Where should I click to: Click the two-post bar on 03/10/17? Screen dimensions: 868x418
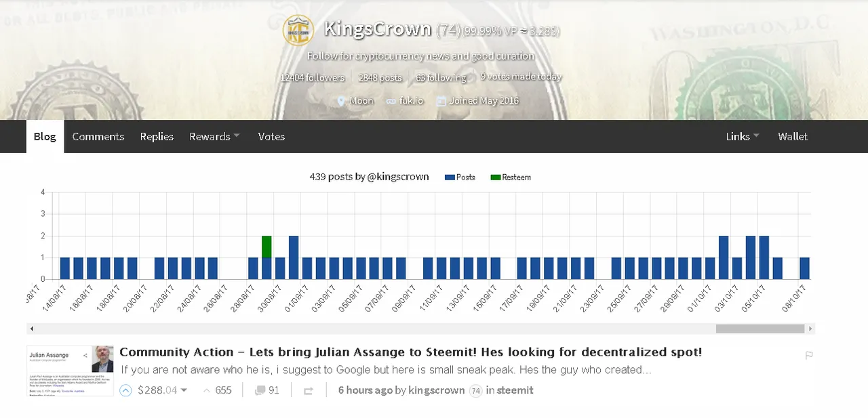pyautogui.click(x=724, y=257)
